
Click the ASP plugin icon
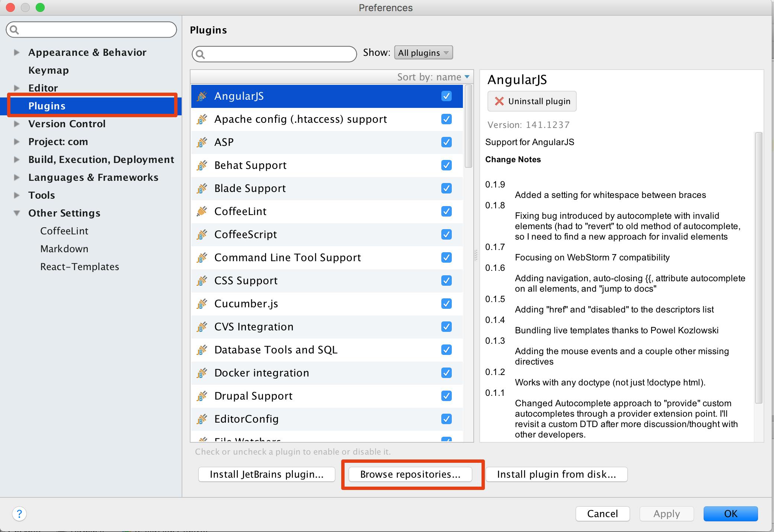click(202, 142)
